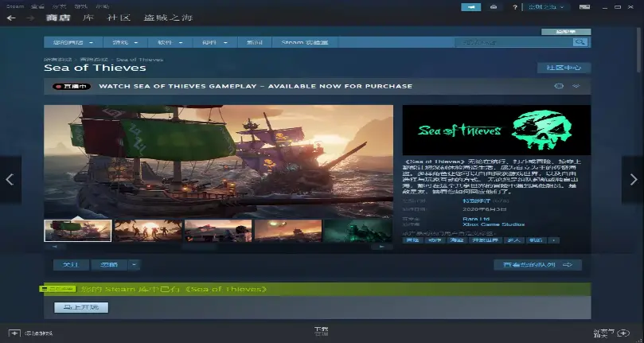This screenshot has height=343, width=644.
Task: Select the third screenshot thumbnail
Action: tap(218, 231)
